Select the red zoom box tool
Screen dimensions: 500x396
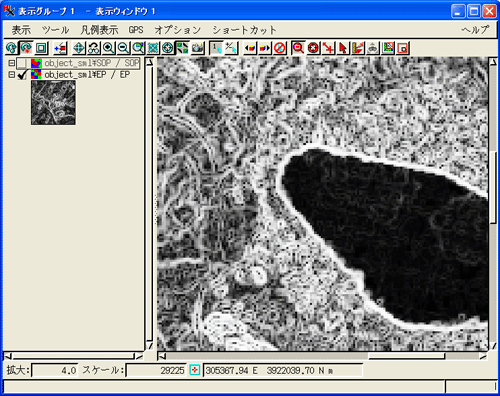298,48
